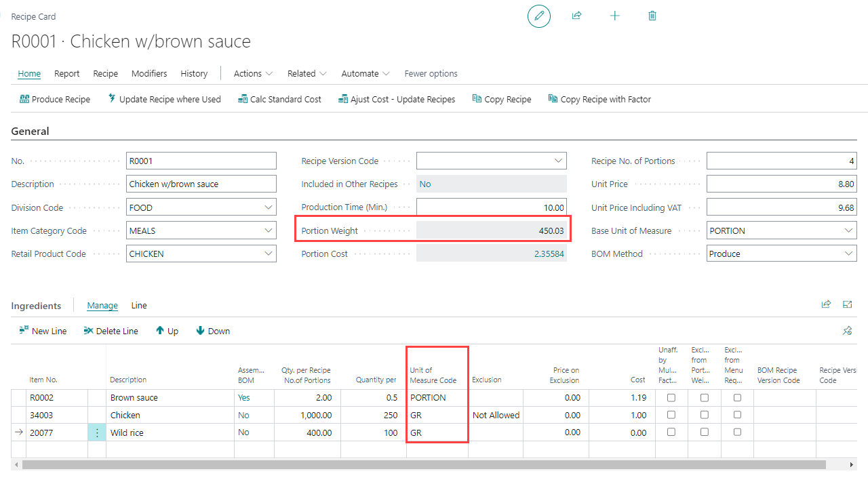
Task: Open the Recipe Version Code dropdown
Action: (558, 161)
